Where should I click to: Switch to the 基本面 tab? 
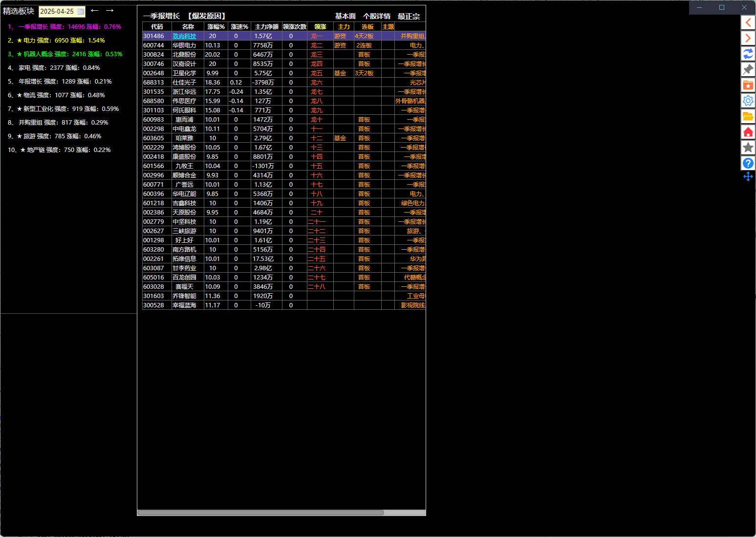click(345, 16)
